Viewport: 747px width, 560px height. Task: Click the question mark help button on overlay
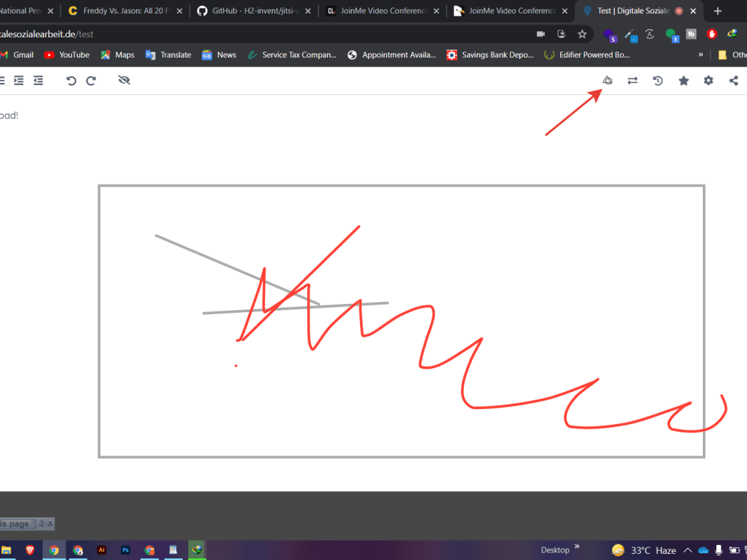click(41, 523)
